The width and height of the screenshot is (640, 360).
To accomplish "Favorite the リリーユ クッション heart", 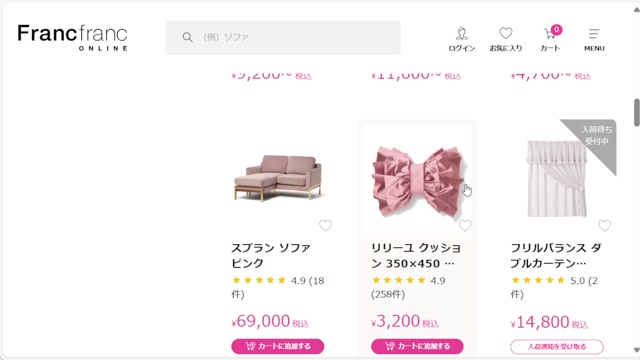I will click(465, 225).
